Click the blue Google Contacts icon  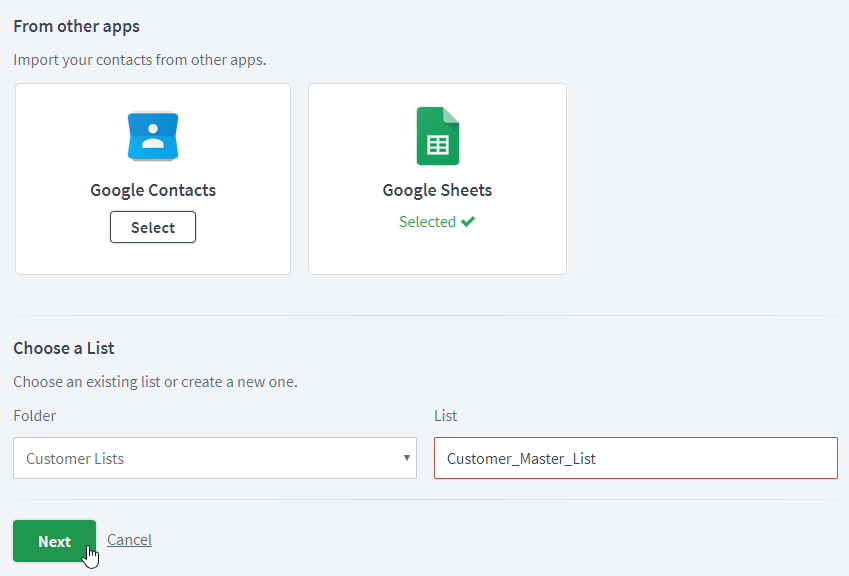click(x=153, y=136)
